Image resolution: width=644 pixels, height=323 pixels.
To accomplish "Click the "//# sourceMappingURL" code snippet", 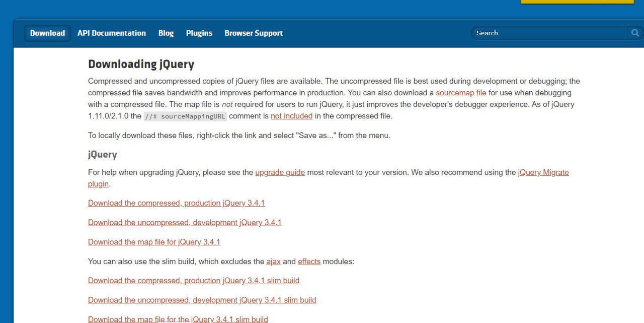I will pos(185,116).
